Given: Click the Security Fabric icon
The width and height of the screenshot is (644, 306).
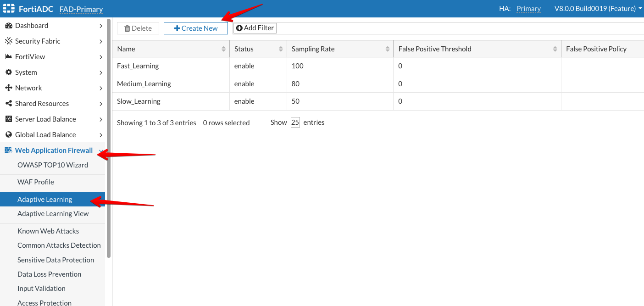Looking at the screenshot, I should click(x=8, y=41).
